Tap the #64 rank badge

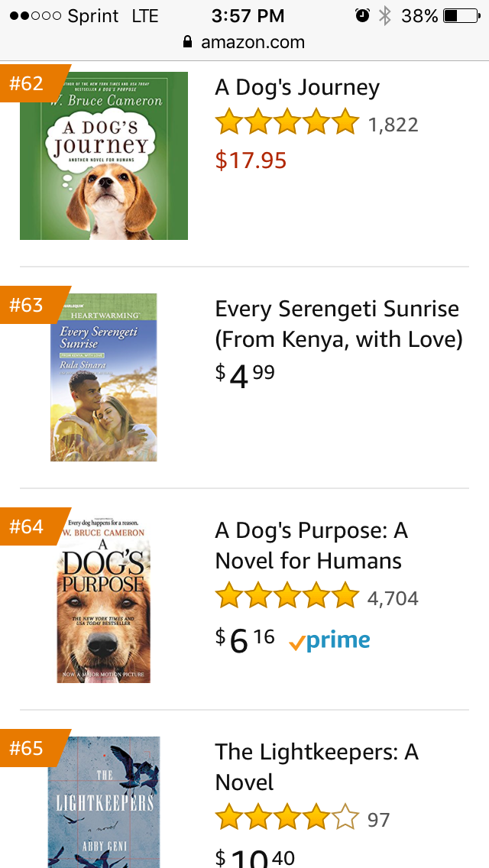click(x=29, y=526)
